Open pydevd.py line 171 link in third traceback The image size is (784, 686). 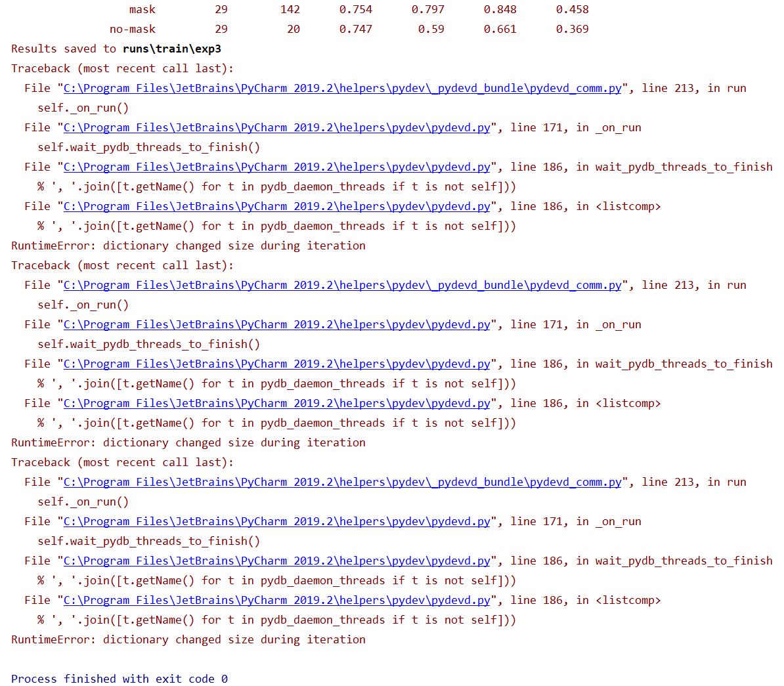[275, 521]
